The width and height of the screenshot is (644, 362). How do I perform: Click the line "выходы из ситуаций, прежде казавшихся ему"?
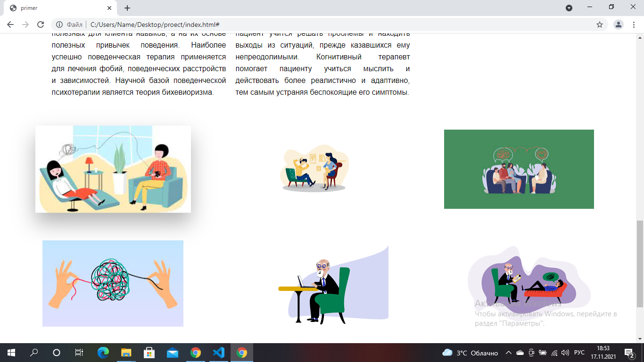[323, 45]
